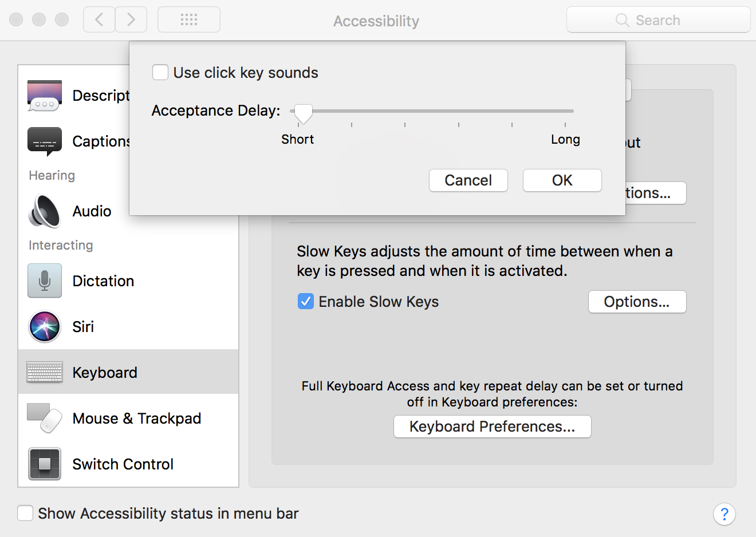Confirm with the OK button

(562, 180)
